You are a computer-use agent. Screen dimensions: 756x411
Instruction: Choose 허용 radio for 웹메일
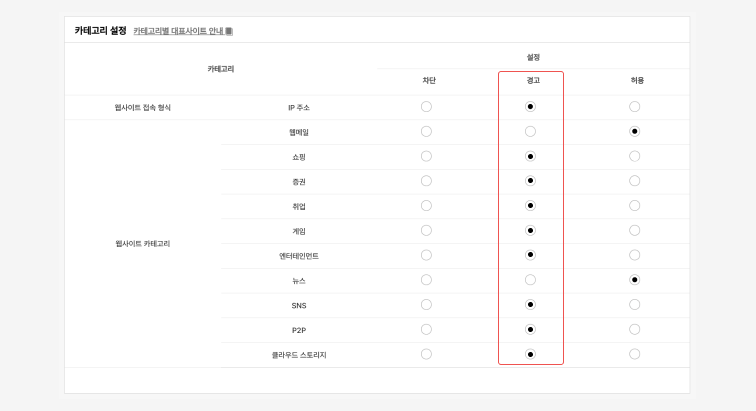[634, 131]
